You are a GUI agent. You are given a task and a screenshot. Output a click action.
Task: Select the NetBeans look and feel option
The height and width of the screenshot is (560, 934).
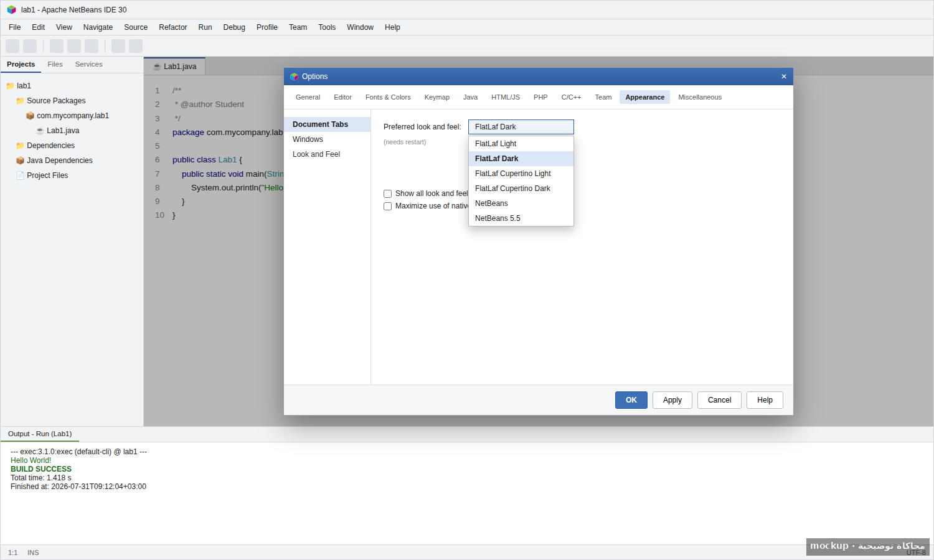521,203
